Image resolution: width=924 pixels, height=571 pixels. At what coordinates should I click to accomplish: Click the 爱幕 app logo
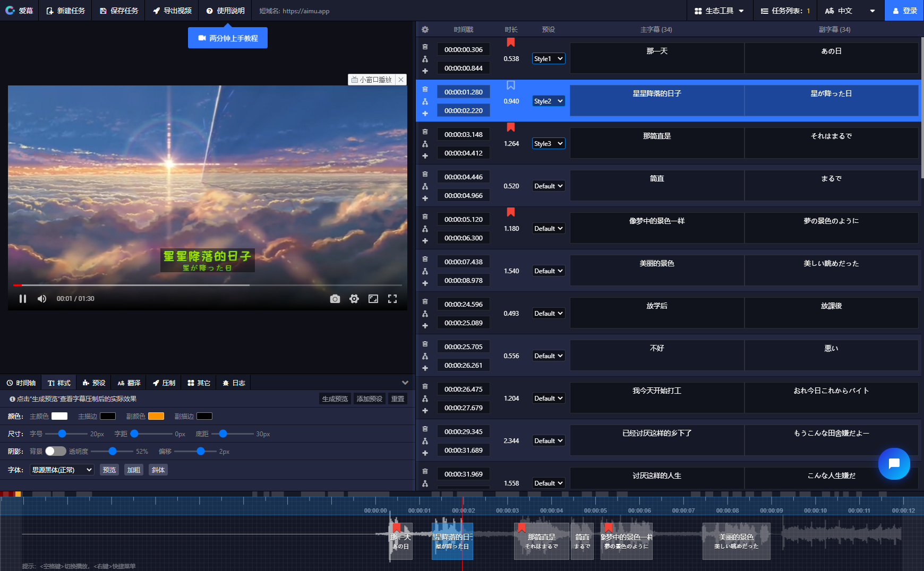pyautogui.click(x=19, y=11)
